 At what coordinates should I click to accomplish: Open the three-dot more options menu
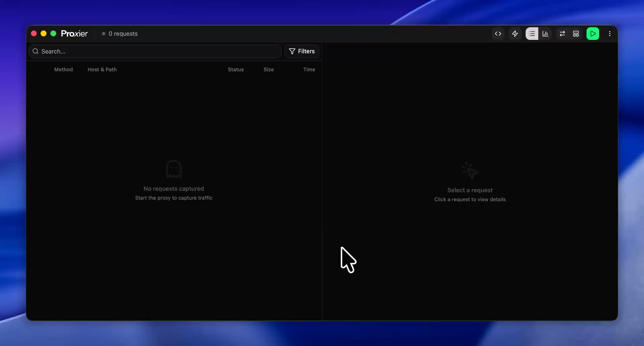point(610,34)
